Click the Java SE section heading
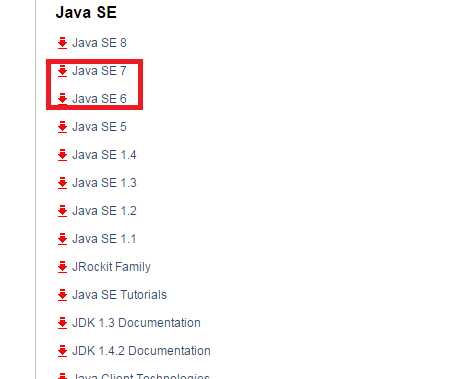The image size is (451, 379). [86, 12]
